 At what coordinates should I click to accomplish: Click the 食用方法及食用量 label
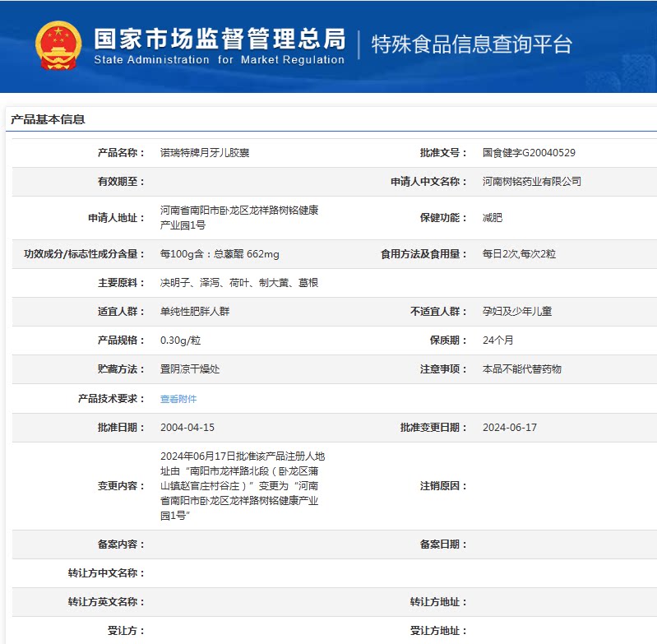point(423,254)
